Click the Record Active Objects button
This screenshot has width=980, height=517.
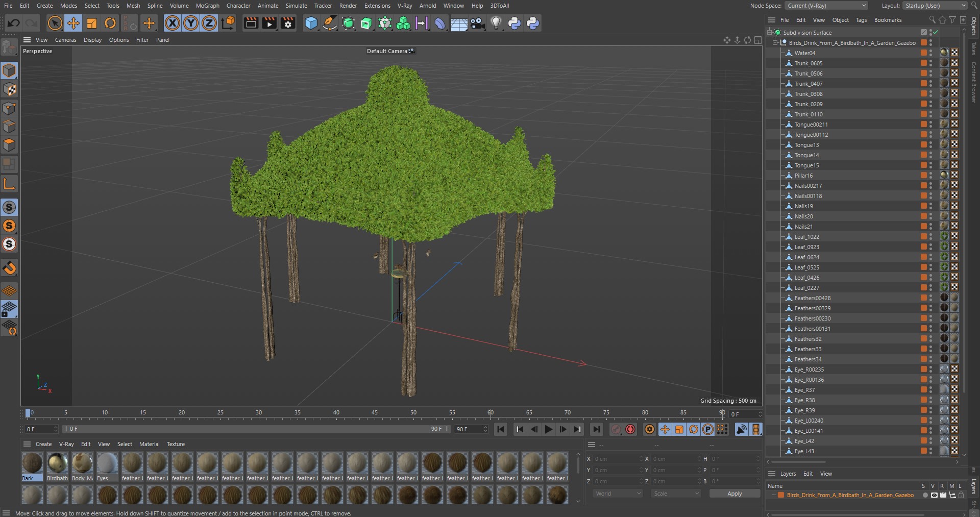point(616,429)
